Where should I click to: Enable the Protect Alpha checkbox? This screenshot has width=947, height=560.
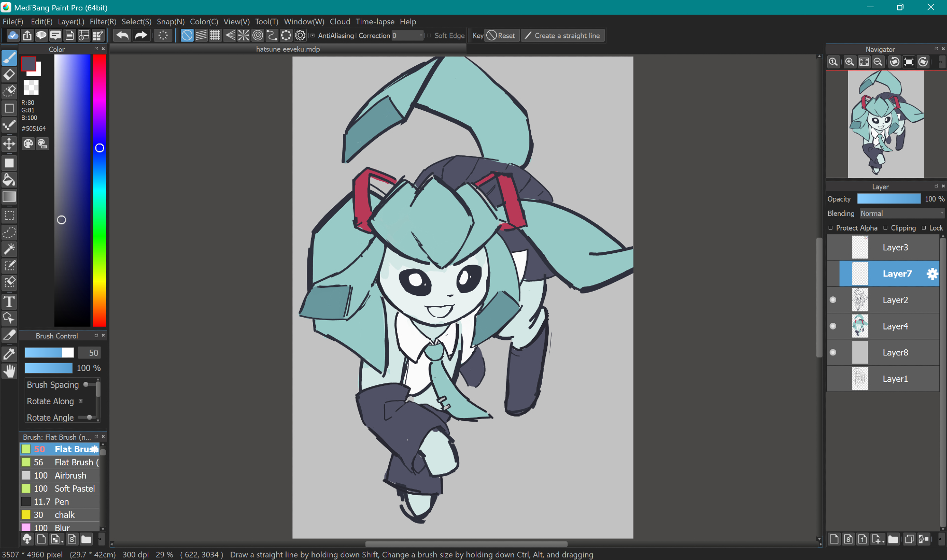(831, 228)
